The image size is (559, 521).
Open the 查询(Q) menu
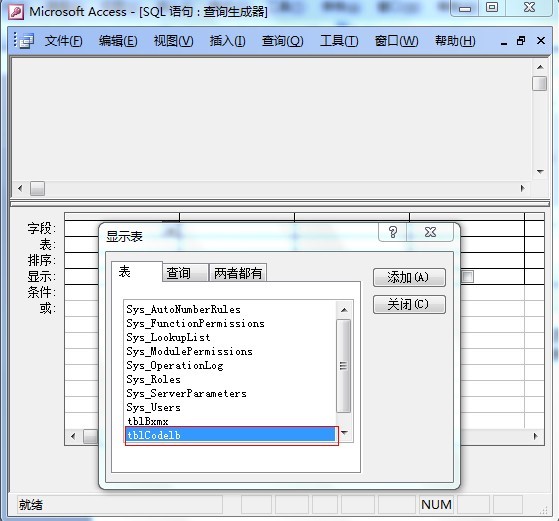(x=282, y=41)
